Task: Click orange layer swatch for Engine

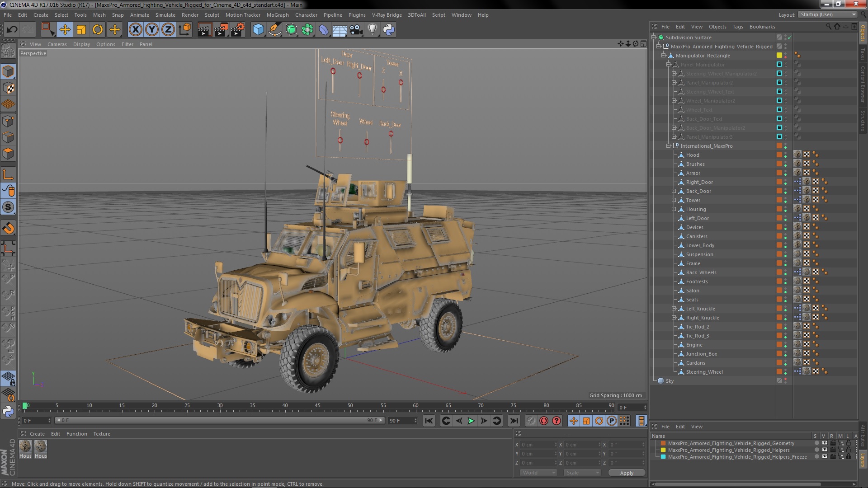Action: (779, 345)
